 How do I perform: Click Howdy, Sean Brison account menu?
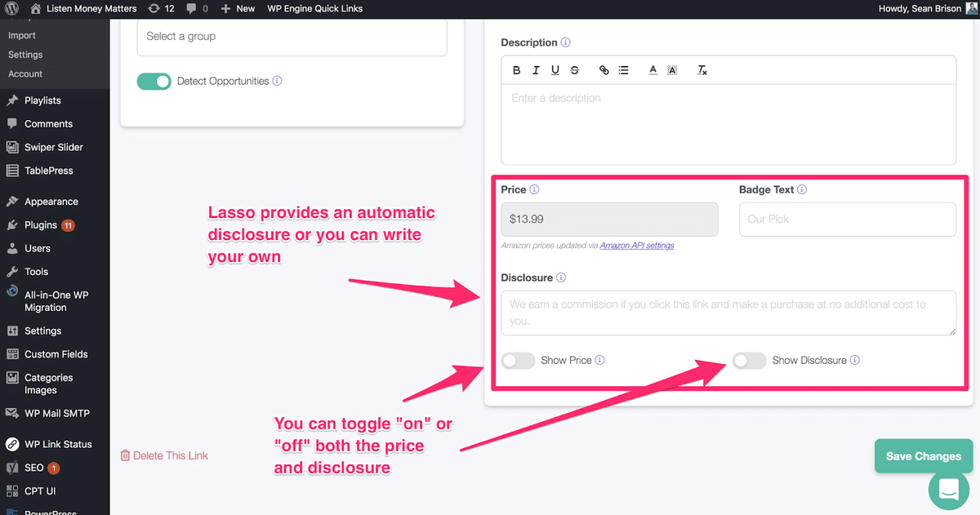(x=927, y=8)
